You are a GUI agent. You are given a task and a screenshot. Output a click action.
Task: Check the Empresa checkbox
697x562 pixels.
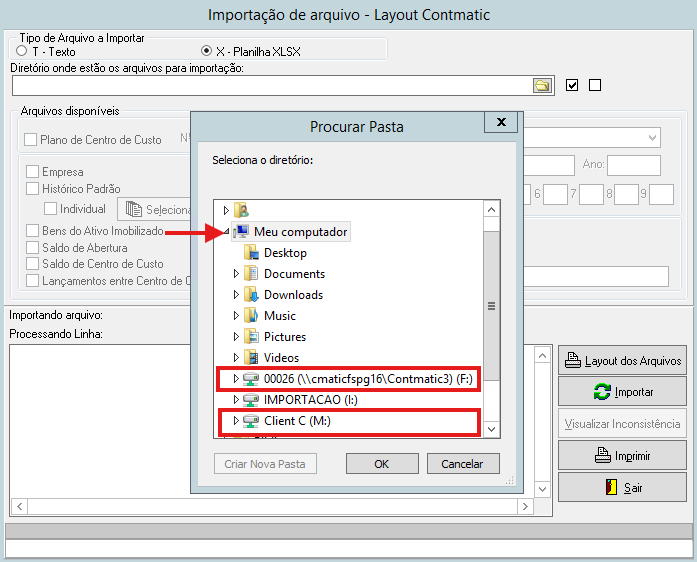click(x=32, y=172)
